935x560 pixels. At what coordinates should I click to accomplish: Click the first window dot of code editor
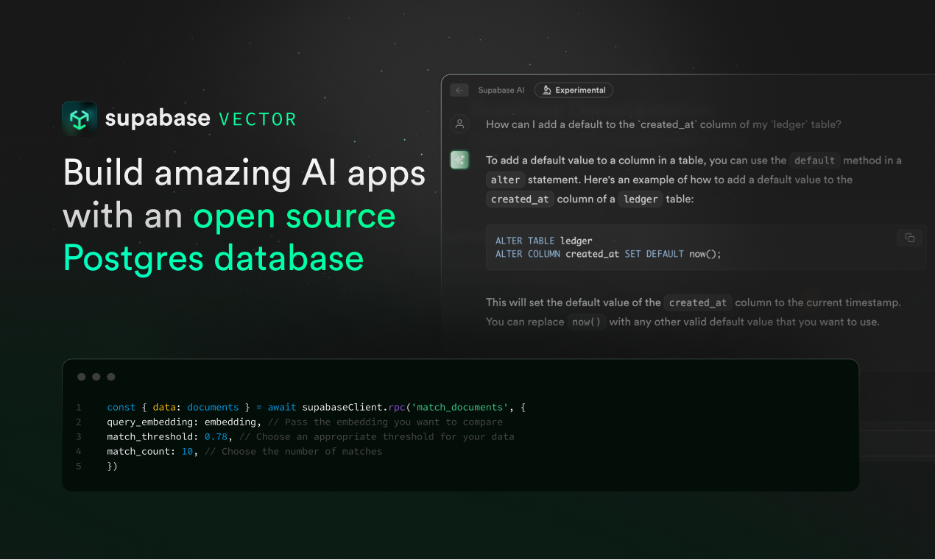pos(82,377)
